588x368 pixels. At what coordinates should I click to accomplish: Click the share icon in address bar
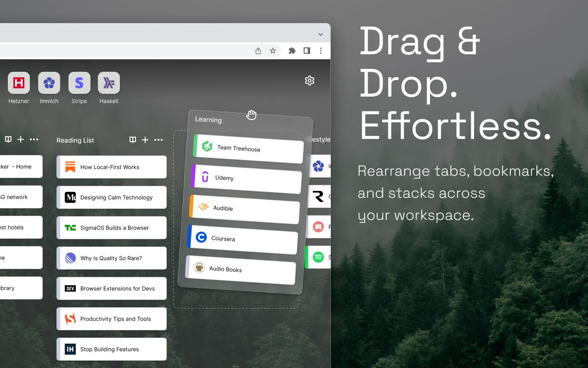[258, 51]
